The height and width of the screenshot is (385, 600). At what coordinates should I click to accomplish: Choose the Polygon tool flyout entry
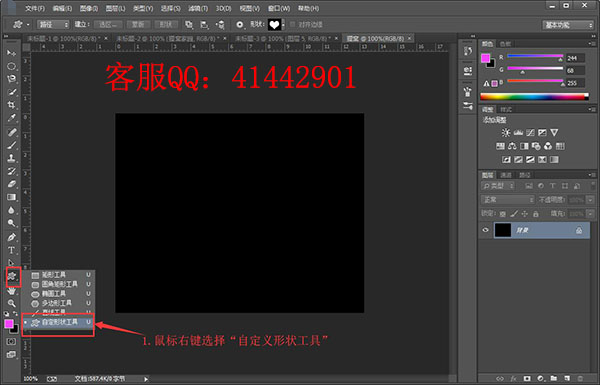[58, 303]
